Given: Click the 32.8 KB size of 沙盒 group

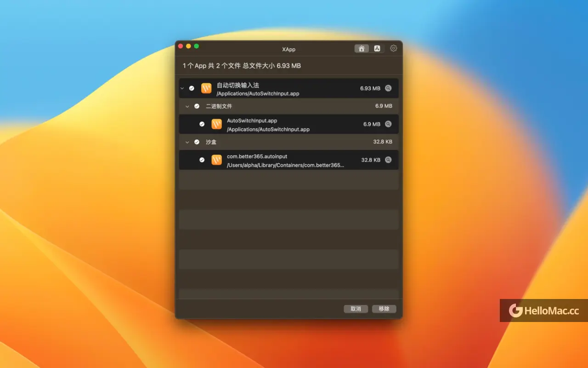Looking at the screenshot, I should (383, 142).
